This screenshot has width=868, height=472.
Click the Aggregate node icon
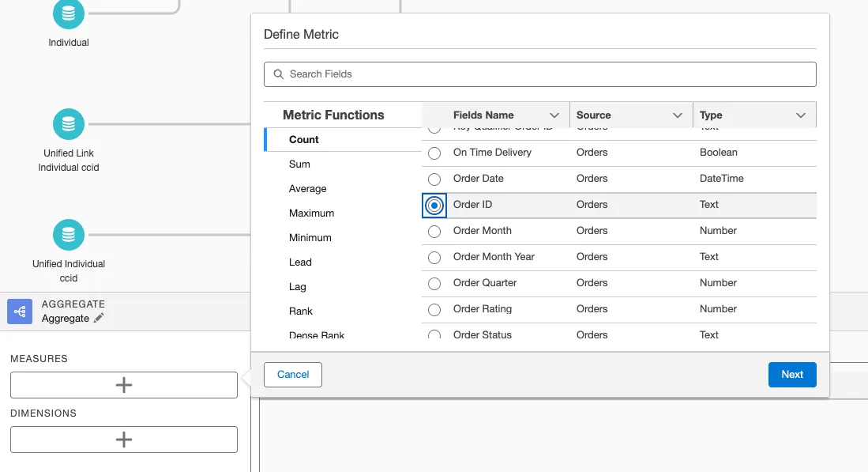(x=20, y=312)
